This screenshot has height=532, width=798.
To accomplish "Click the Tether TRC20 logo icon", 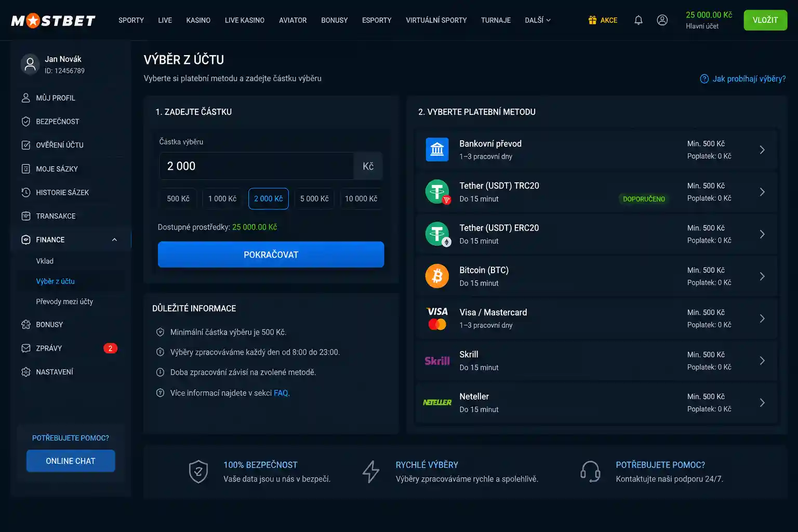I will 437,192.
